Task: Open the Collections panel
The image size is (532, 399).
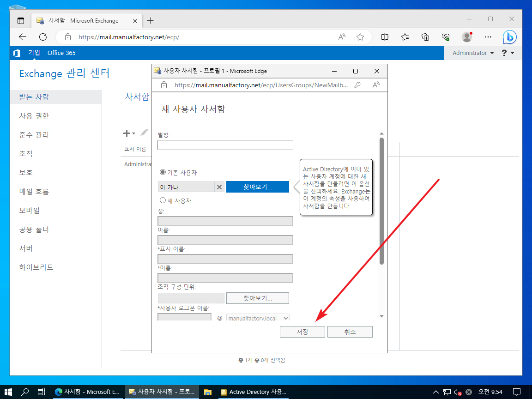Action: click(425, 37)
